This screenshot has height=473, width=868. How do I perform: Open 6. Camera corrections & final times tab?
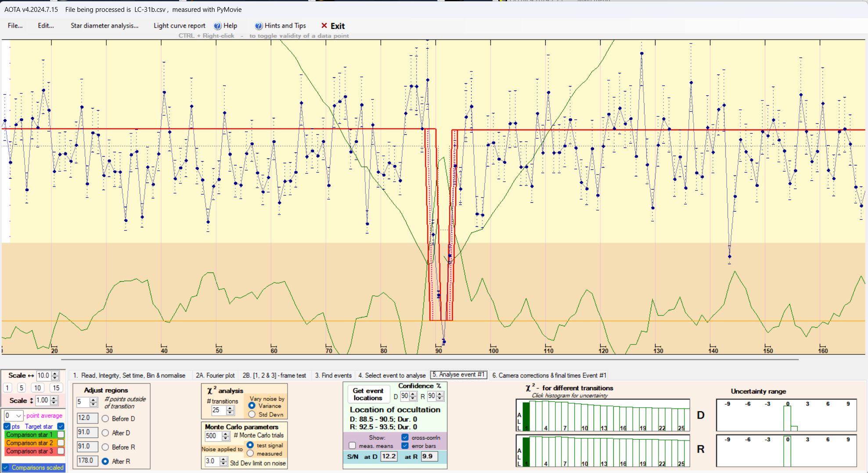click(x=549, y=375)
